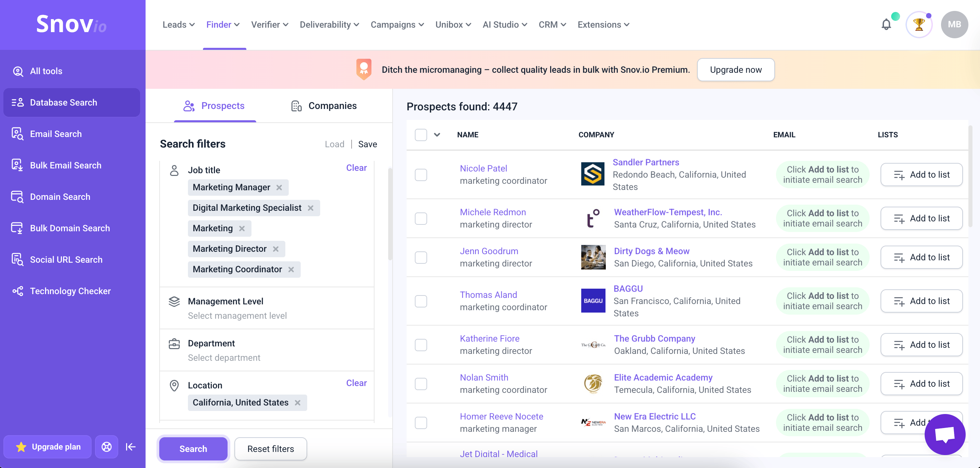Select Bulk Email Search in sidebar
The width and height of the screenshot is (980, 468).
65,165
